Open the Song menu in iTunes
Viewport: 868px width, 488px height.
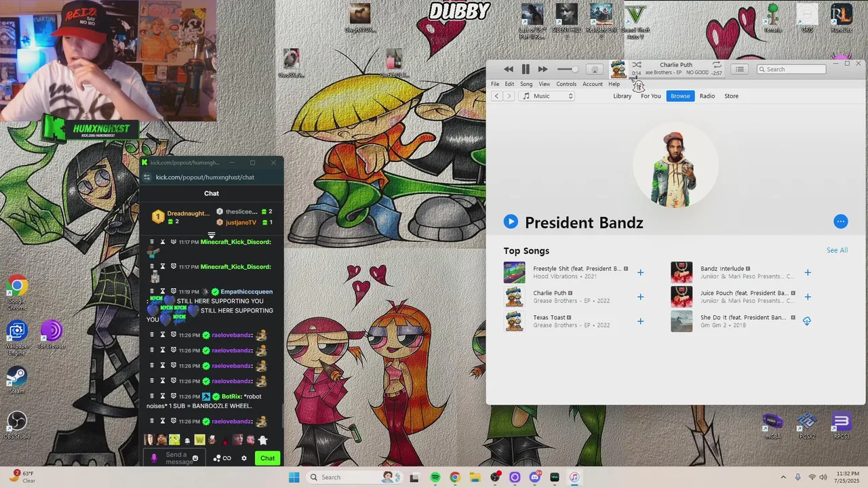pyautogui.click(x=526, y=84)
